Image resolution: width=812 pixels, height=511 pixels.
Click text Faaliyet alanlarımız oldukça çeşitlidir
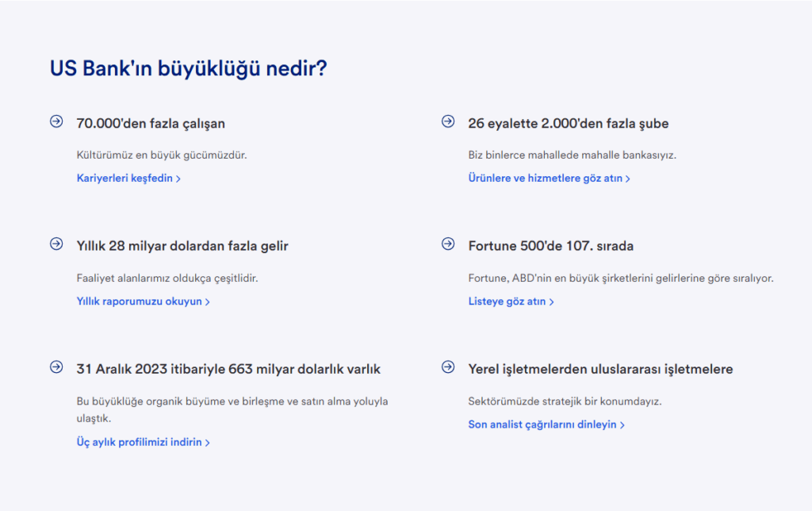click(167, 279)
